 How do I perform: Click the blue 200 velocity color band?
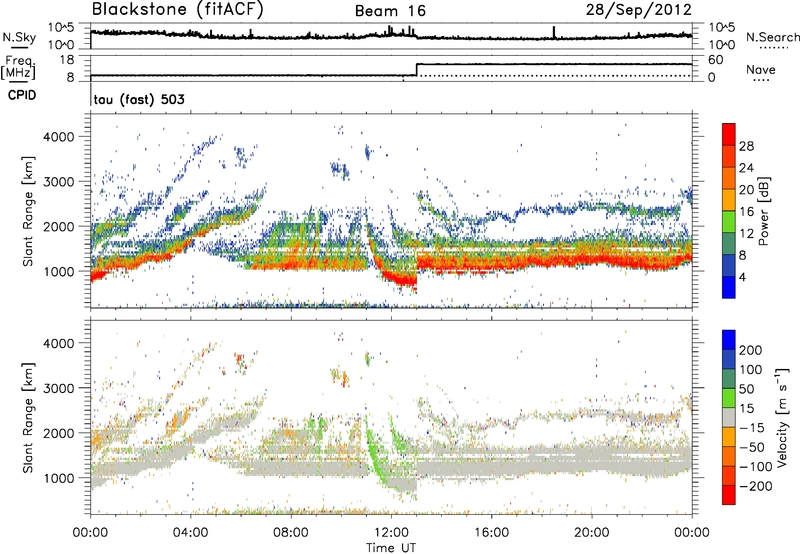(729, 340)
